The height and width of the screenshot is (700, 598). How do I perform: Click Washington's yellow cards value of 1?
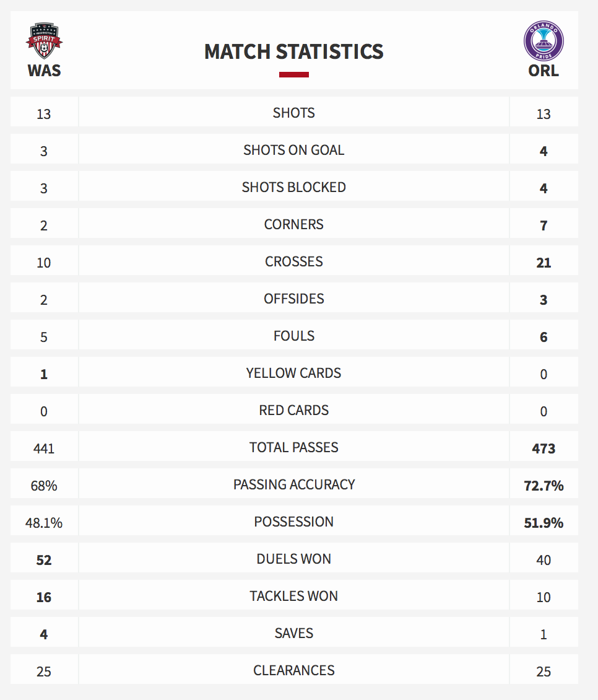[x=44, y=374]
